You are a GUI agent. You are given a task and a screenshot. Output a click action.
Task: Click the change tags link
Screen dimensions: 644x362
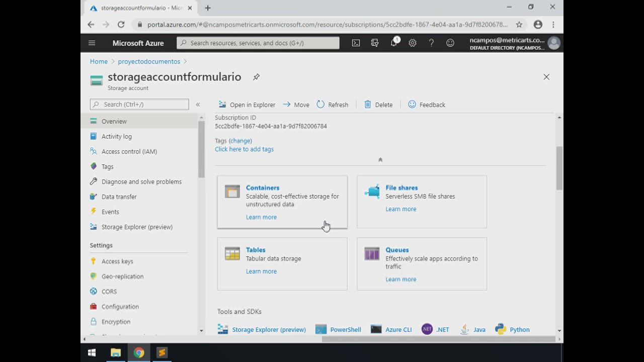[x=240, y=141]
